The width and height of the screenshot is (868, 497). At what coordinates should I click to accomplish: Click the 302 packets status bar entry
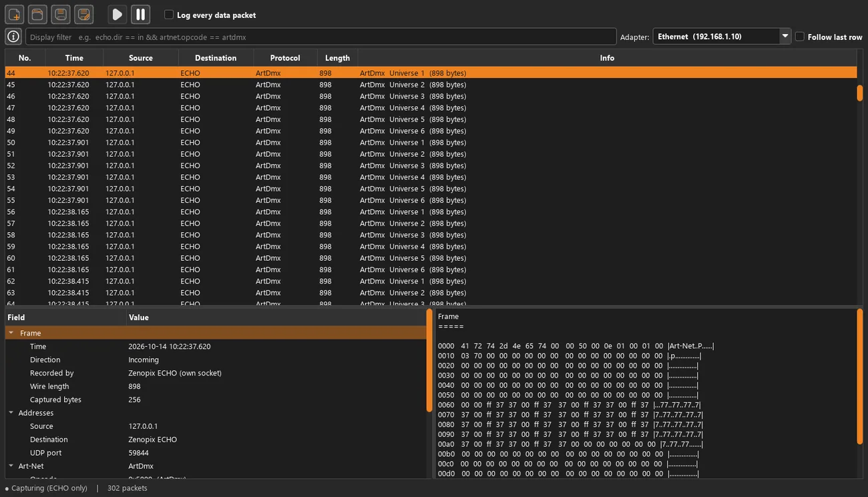pyautogui.click(x=128, y=488)
